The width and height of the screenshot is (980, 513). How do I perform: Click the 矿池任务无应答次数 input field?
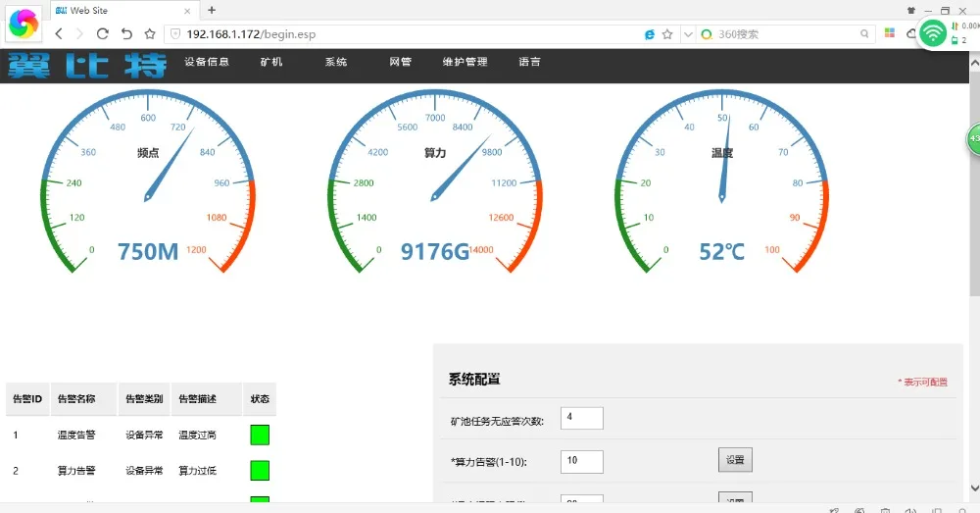pos(582,418)
